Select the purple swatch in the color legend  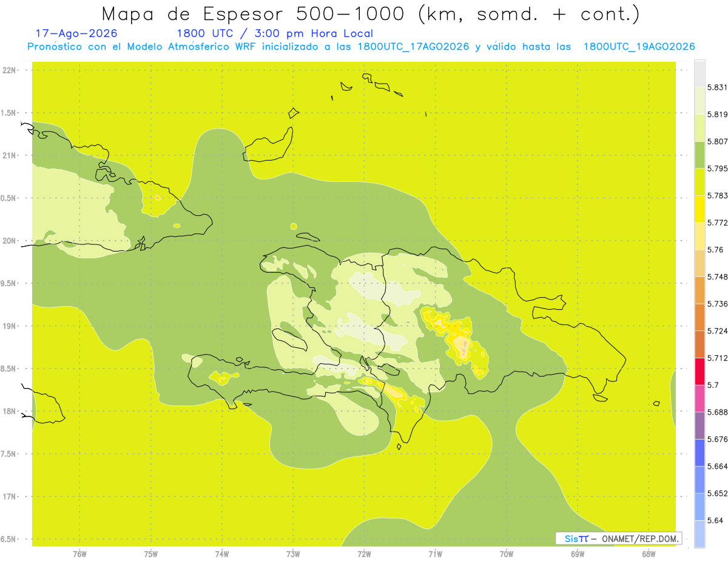pos(699,426)
